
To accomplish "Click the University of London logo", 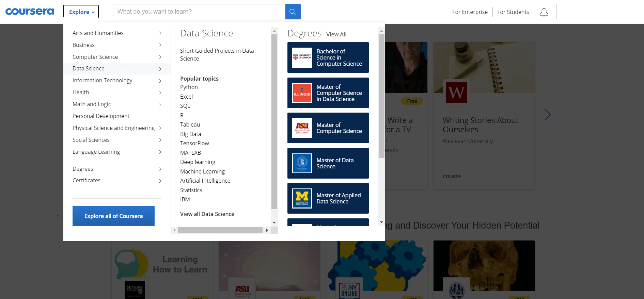I will (x=302, y=57).
